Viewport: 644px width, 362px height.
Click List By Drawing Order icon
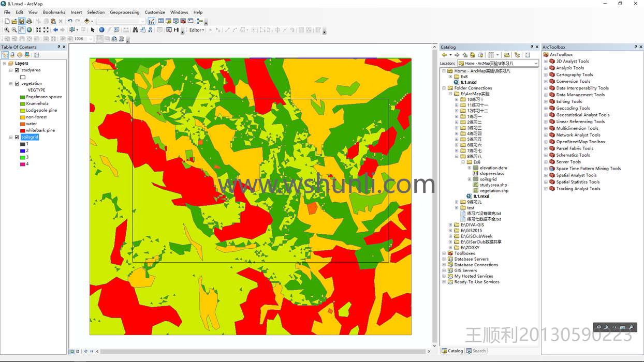click(5, 55)
